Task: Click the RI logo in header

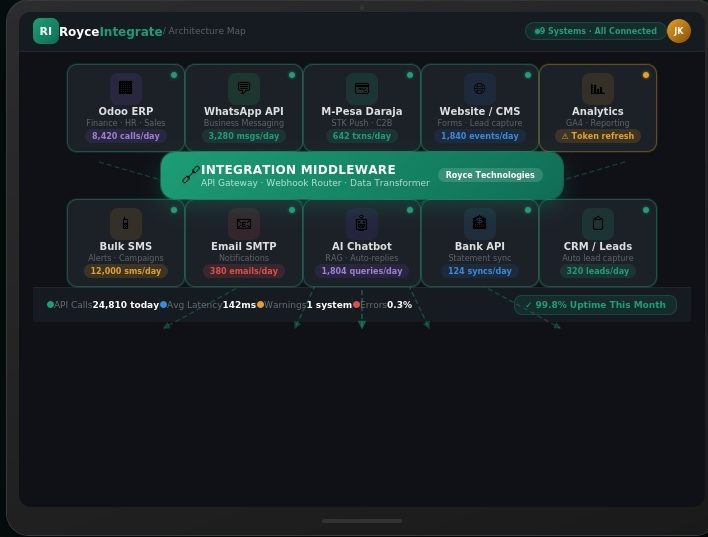Action: click(x=45, y=31)
